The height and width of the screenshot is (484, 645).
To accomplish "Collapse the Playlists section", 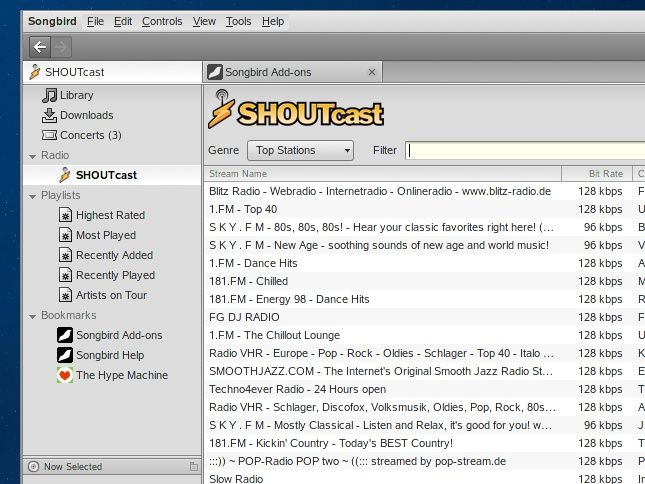I will pos(32,196).
